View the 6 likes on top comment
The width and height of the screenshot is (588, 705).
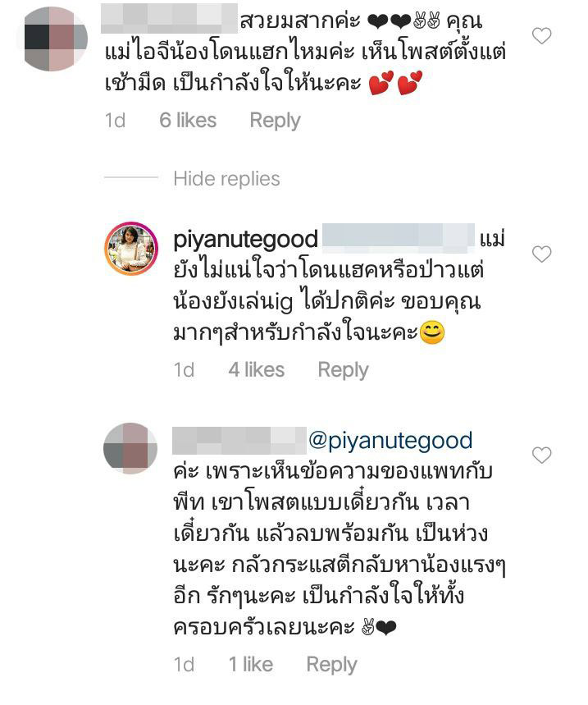point(188,120)
